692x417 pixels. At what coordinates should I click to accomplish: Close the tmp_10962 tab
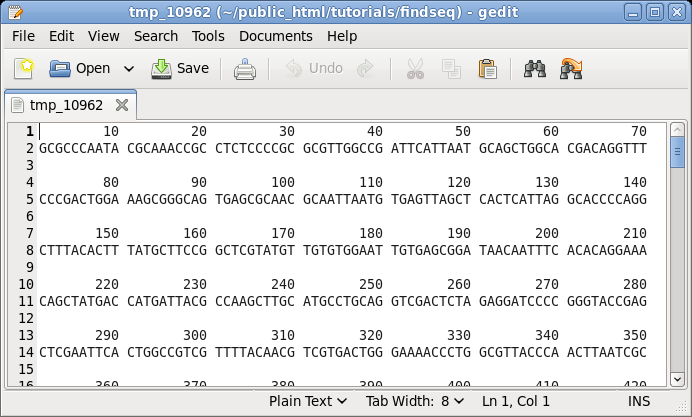(x=122, y=105)
